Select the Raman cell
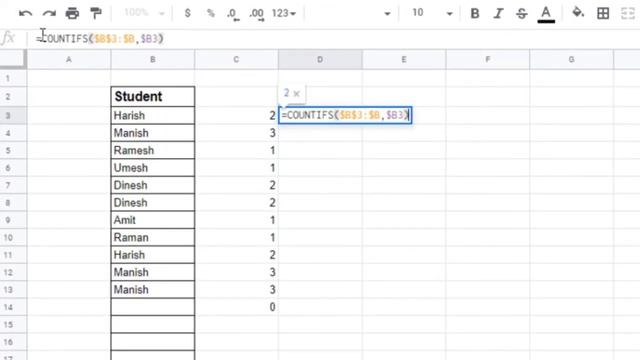The image size is (640, 360). (x=153, y=238)
